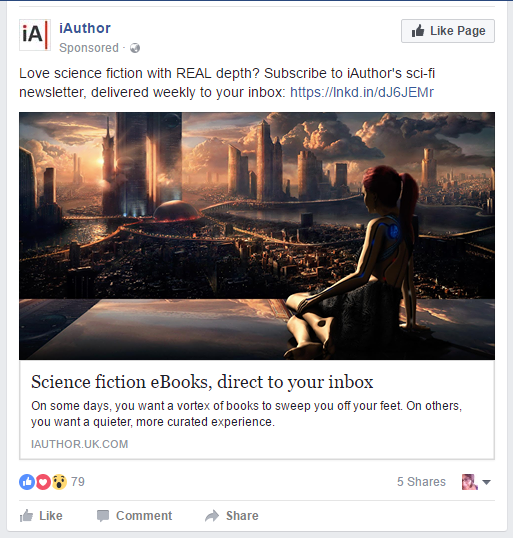This screenshot has width=513, height=538.
Task: Click the IAUTHOR.UK.COM domain text
Action: click(80, 444)
